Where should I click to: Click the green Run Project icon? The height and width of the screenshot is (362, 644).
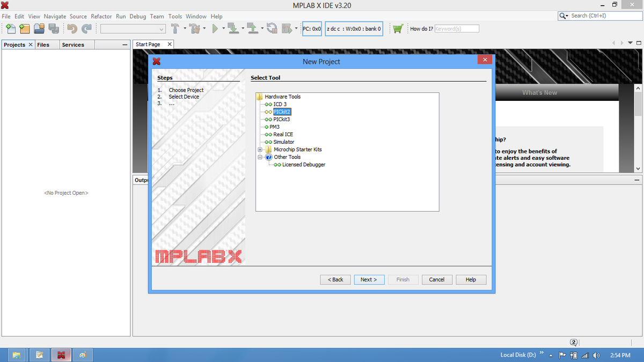point(215,28)
